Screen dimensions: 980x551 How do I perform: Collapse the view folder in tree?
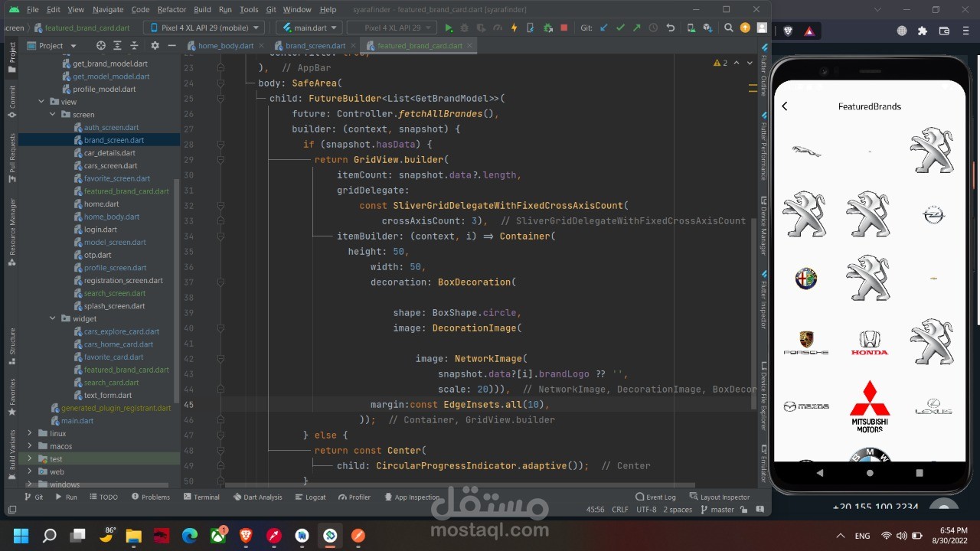pyautogui.click(x=42, y=102)
